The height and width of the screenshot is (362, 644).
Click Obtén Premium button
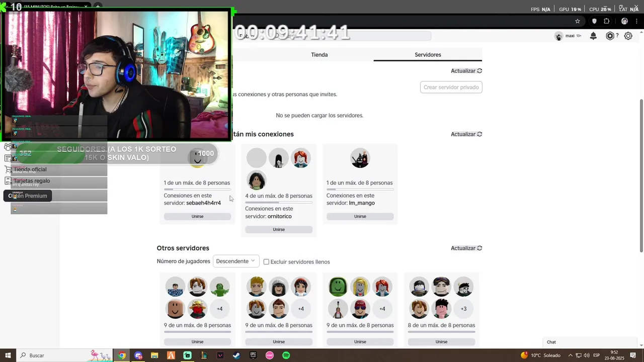coord(28,196)
